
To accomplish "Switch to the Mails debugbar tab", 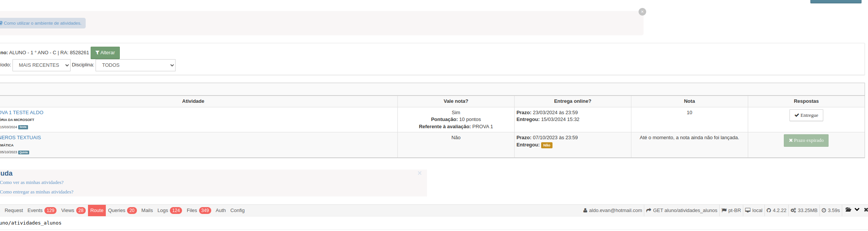I will (x=147, y=211).
